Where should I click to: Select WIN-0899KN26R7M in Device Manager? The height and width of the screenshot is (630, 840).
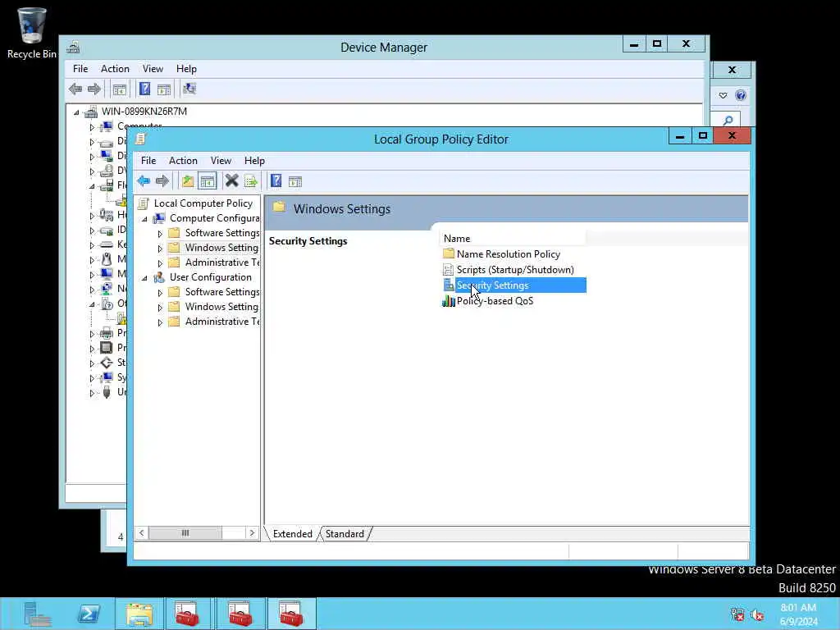[x=144, y=112]
